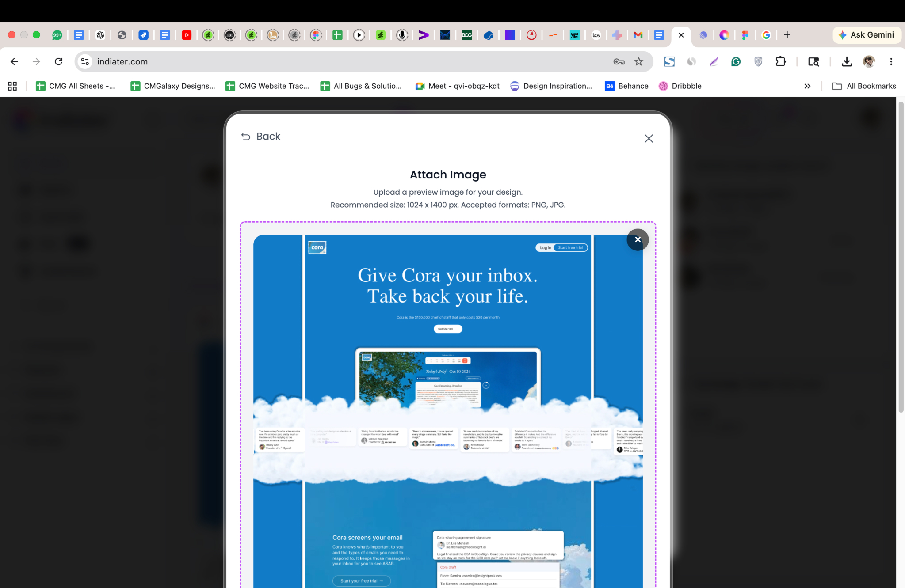Click Back in the Attach Image dialog
Viewport: 905px width, 588px height.
tap(261, 137)
